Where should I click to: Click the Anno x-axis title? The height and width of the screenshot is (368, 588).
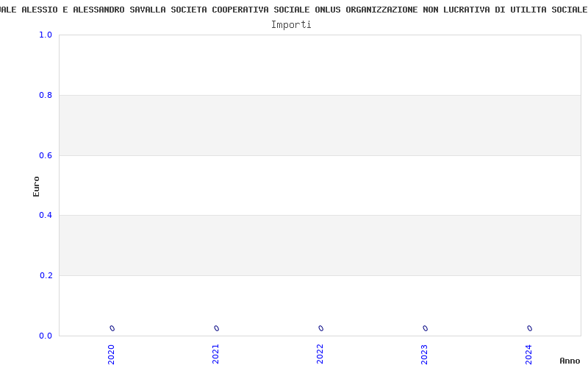570,361
